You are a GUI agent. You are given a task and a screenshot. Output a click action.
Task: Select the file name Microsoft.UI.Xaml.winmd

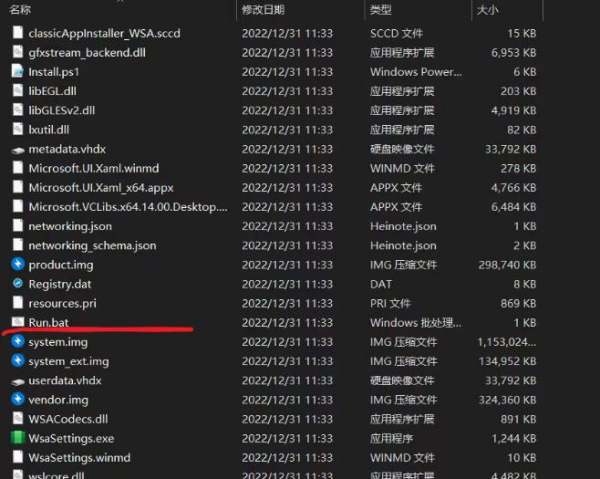click(93, 168)
